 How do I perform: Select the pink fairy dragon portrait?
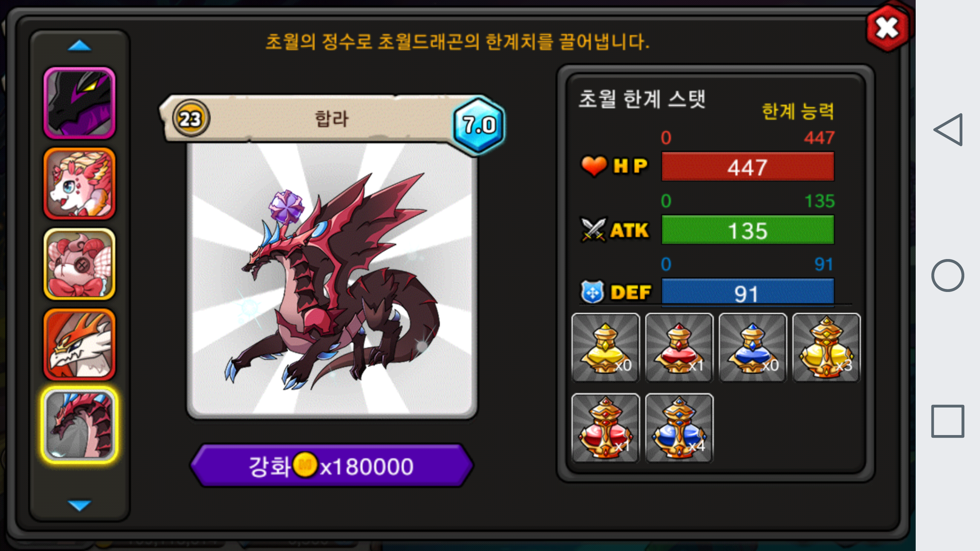coord(80,184)
